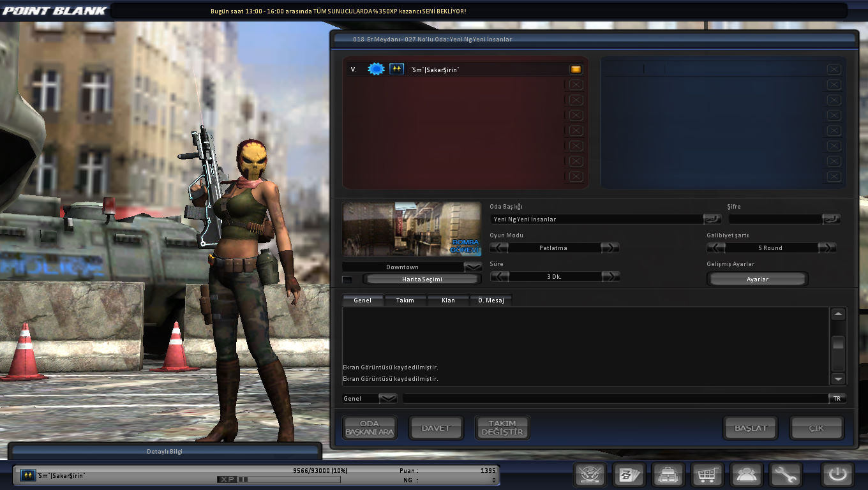Close the second red team slot
868x490 pixels.
coord(576,85)
